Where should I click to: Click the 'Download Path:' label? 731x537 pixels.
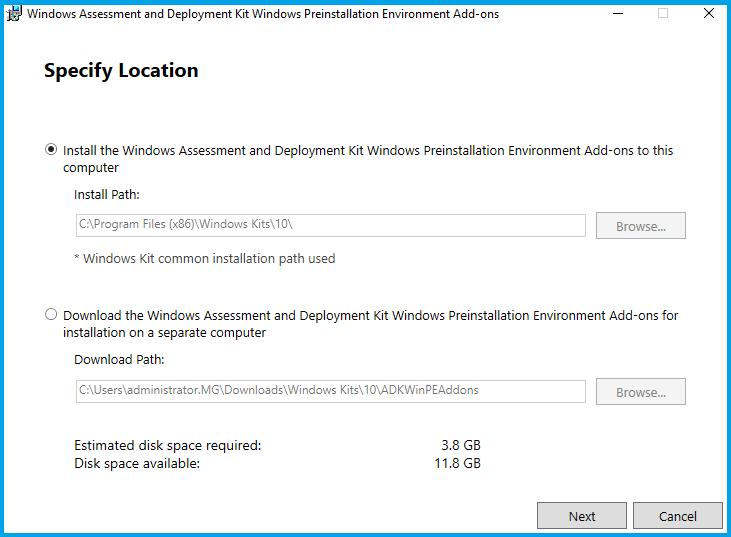119,359
